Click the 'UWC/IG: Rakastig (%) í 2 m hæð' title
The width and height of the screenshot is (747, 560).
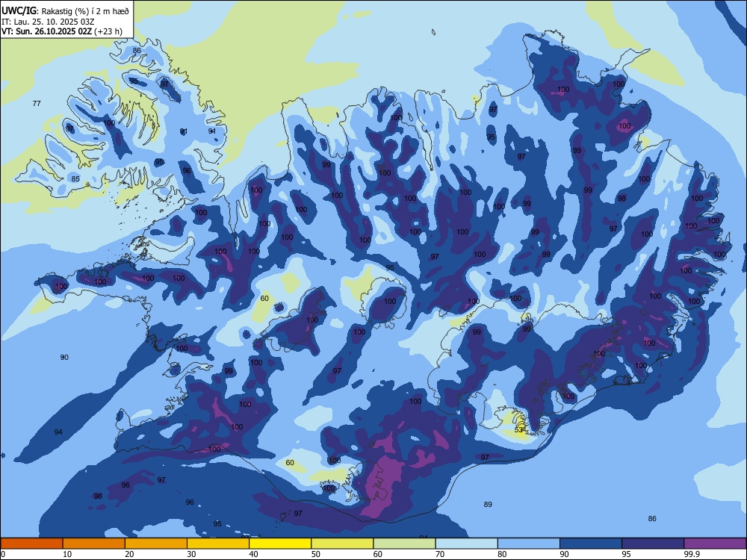65,11
